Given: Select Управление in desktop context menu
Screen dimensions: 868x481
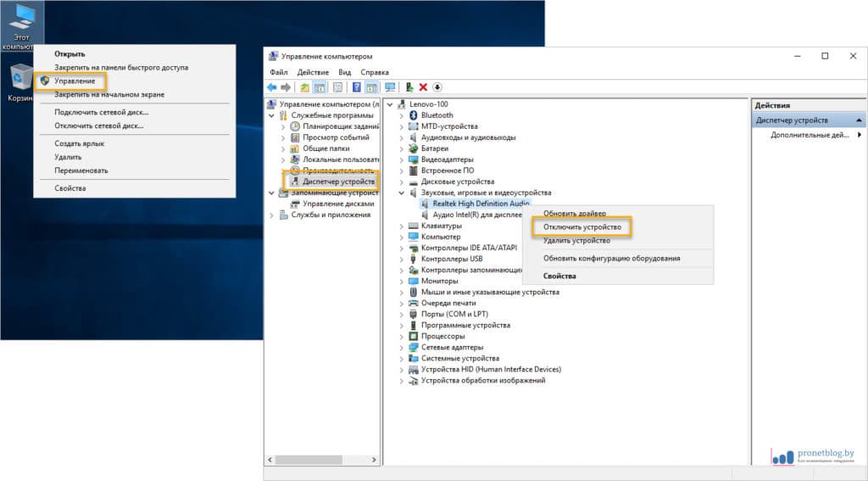Looking at the screenshot, I should point(75,81).
